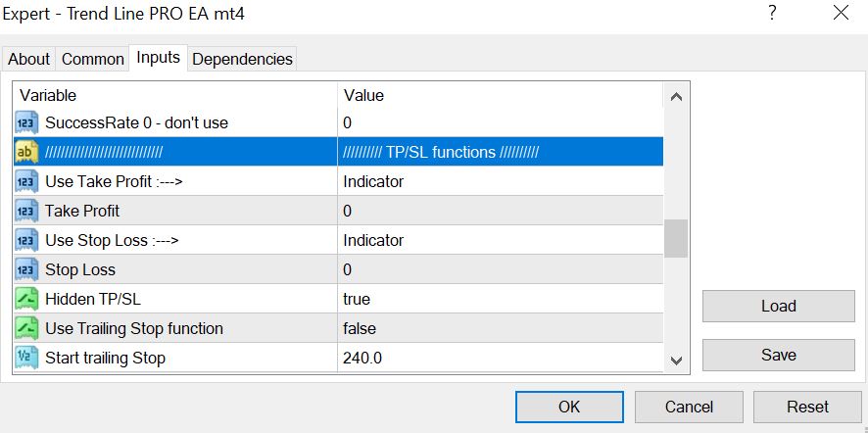The height and width of the screenshot is (433, 868).
Task: Edit the SuccessRate value 0
Action: (x=501, y=122)
